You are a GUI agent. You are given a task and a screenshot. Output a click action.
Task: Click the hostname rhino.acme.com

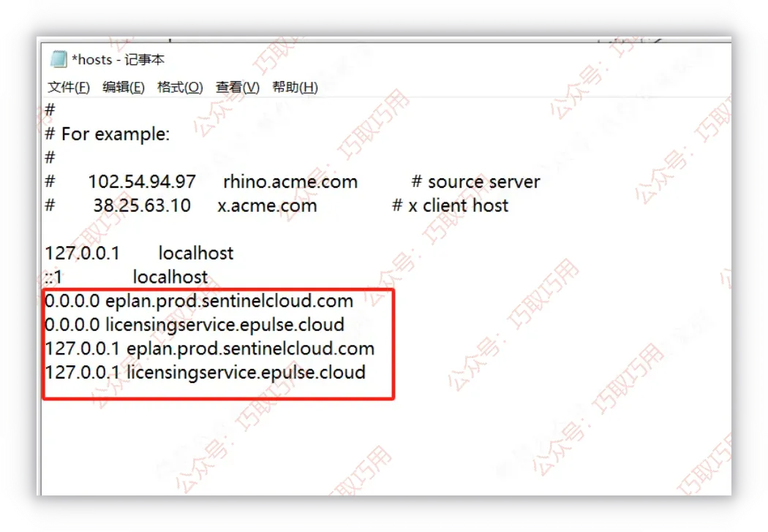point(290,181)
